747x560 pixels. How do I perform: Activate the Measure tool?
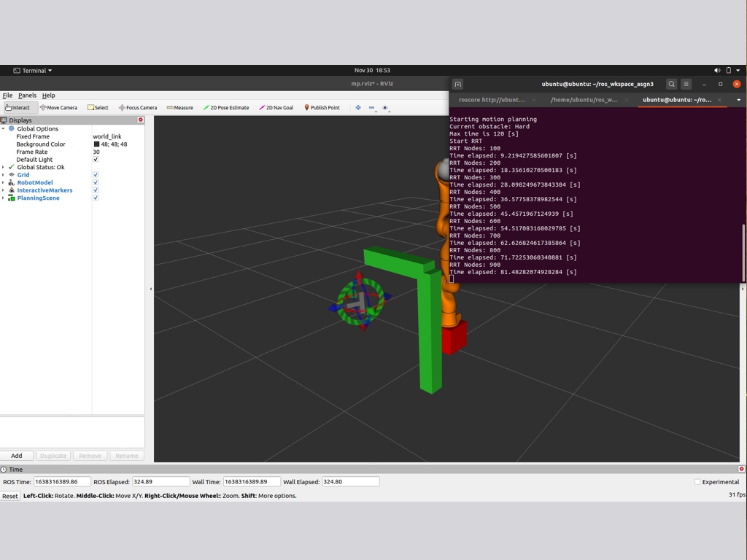(179, 108)
